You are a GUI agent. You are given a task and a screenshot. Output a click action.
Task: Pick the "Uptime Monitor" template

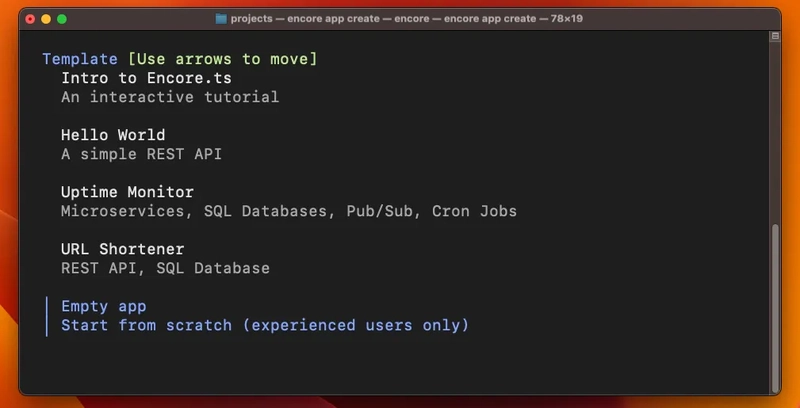pos(128,192)
